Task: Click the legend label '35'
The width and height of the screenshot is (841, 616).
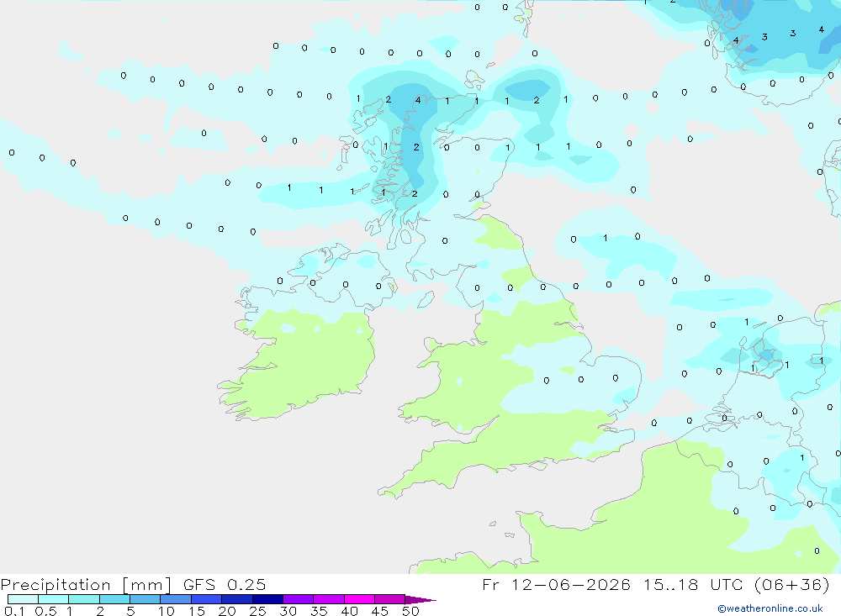Action: [319, 611]
